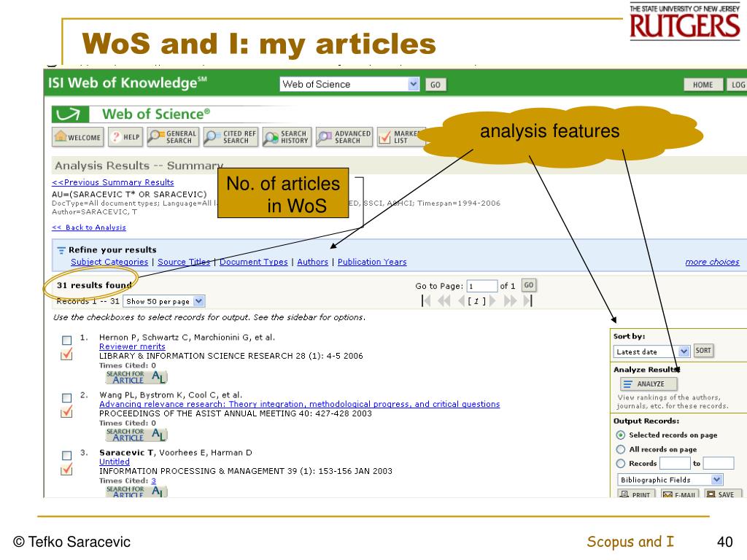E-mail the output records
Image resolution: width=747 pixels, height=560 pixels.
[679, 494]
